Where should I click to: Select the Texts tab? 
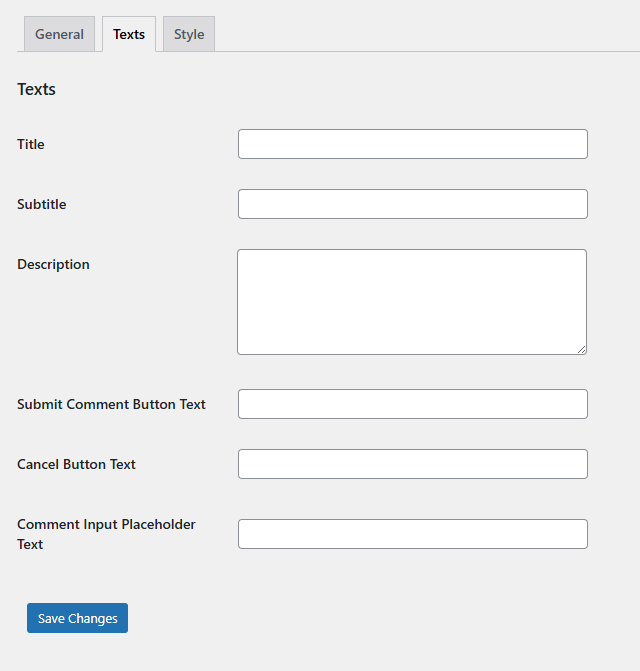(129, 34)
